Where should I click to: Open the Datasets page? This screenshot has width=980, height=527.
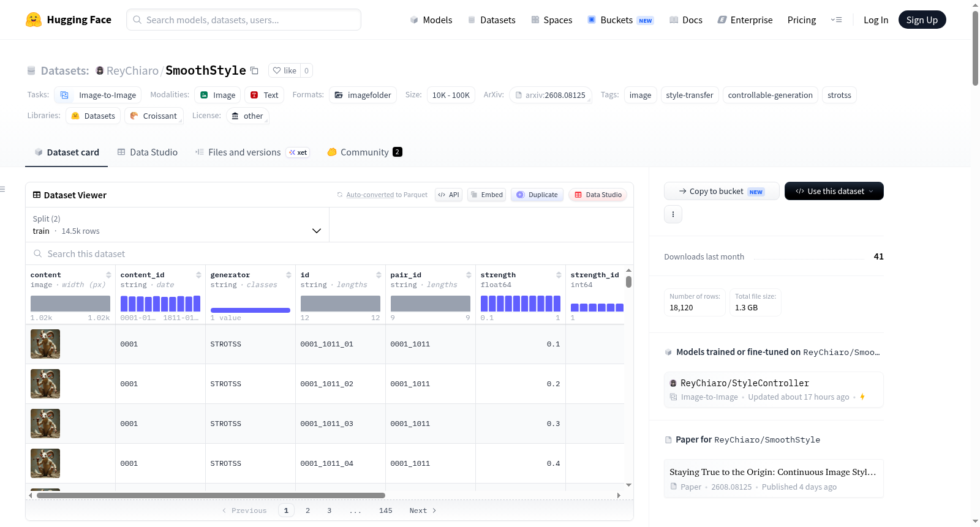491,20
